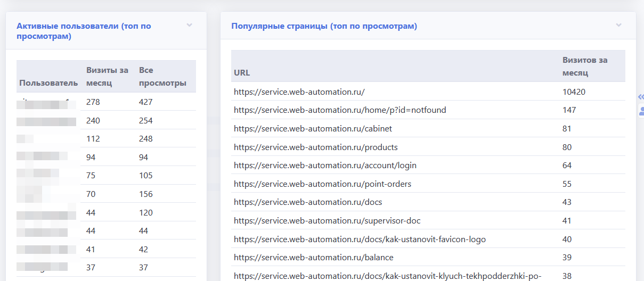
Task: Open the /point-orders URL row
Action: pyautogui.click(x=322, y=184)
